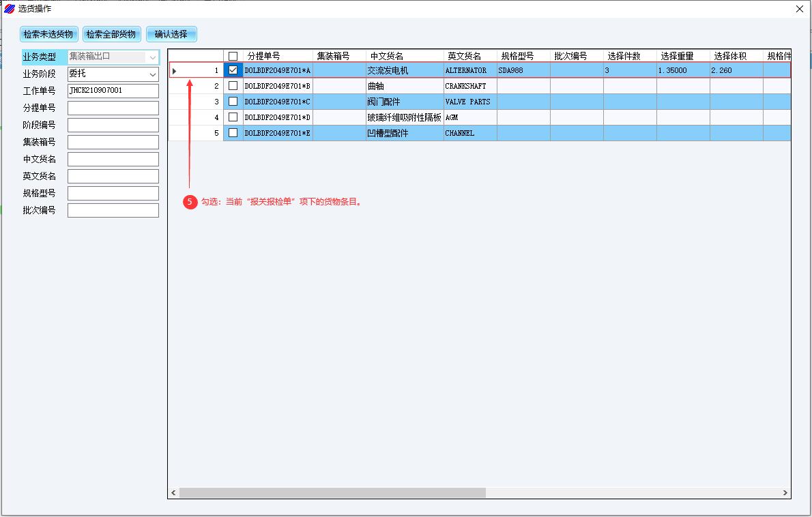The image size is (812, 517).
Task: Open the 业务阶段 dropdown
Action: [152, 74]
